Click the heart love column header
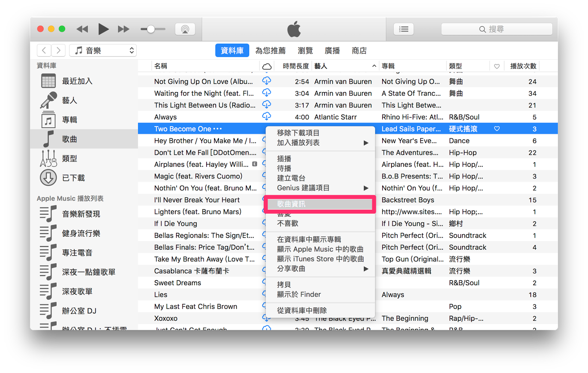The width and height of the screenshot is (588, 373). point(497,66)
